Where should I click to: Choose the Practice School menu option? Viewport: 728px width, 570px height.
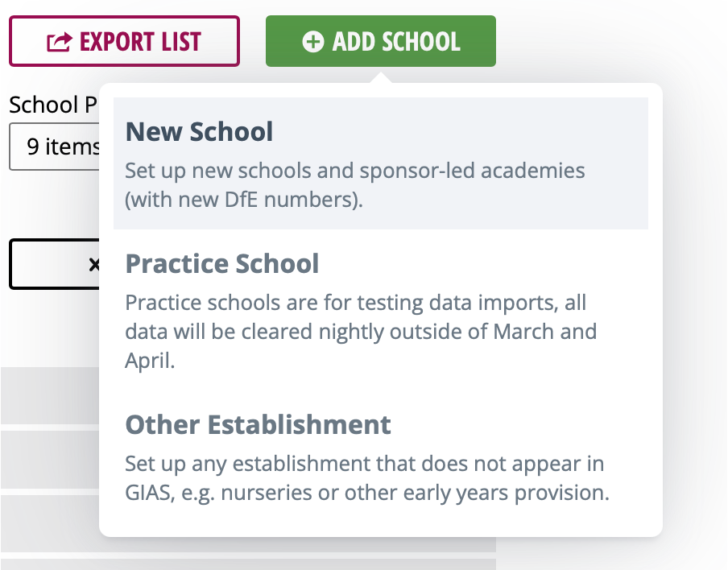coord(381,310)
